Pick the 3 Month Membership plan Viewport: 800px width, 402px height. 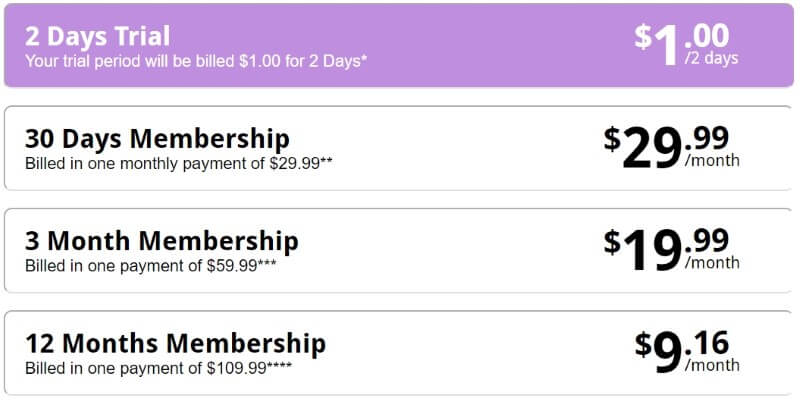pyautogui.click(x=399, y=250)
